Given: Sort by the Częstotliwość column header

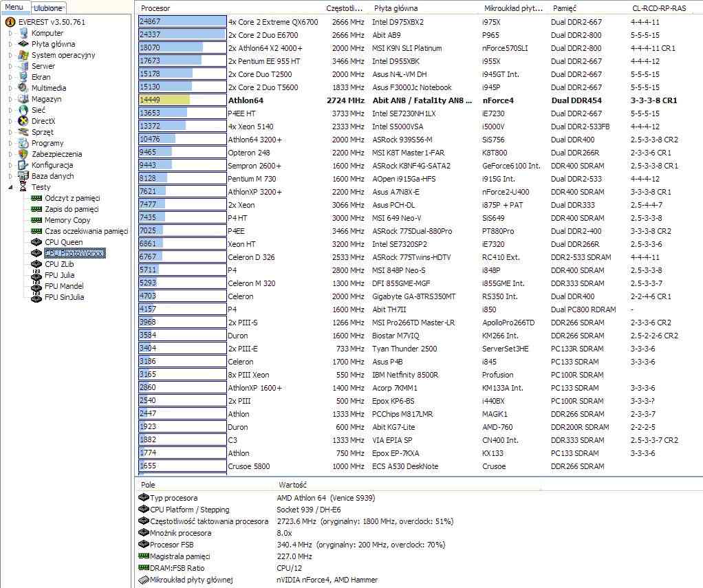Looking at the screenshot, I should tap(345, 8).
